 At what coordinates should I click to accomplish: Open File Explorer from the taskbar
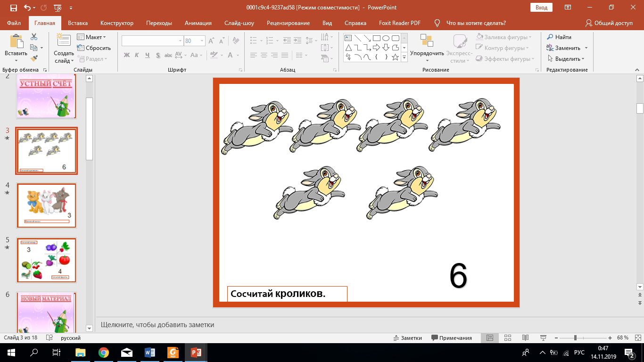pos(81,353)
